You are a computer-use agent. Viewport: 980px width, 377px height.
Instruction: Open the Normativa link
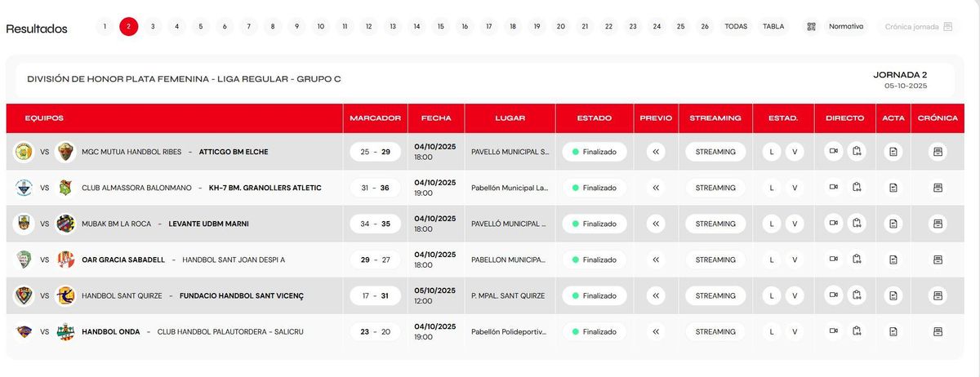coord(845,26)
